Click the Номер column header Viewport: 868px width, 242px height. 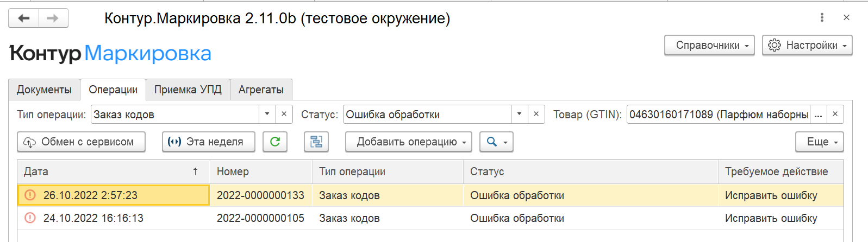click(x=261, y=171)
